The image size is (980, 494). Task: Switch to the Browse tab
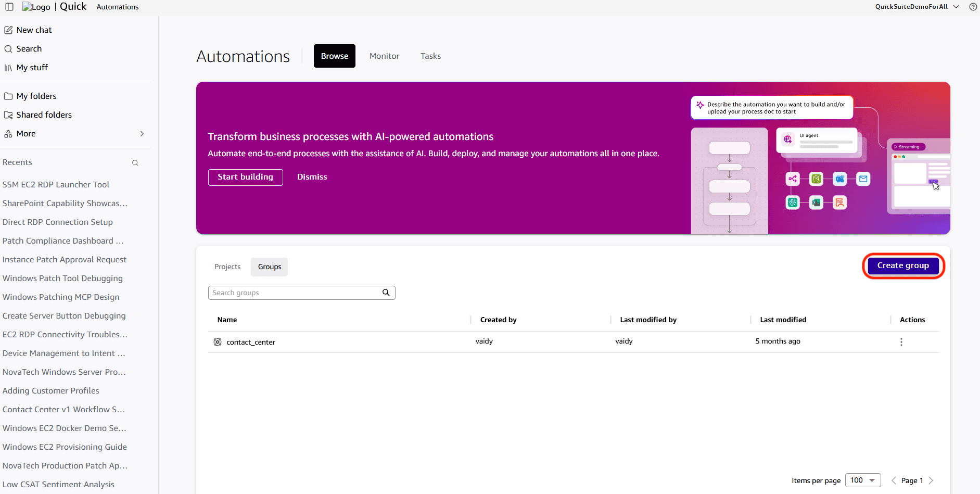[335, 56]
